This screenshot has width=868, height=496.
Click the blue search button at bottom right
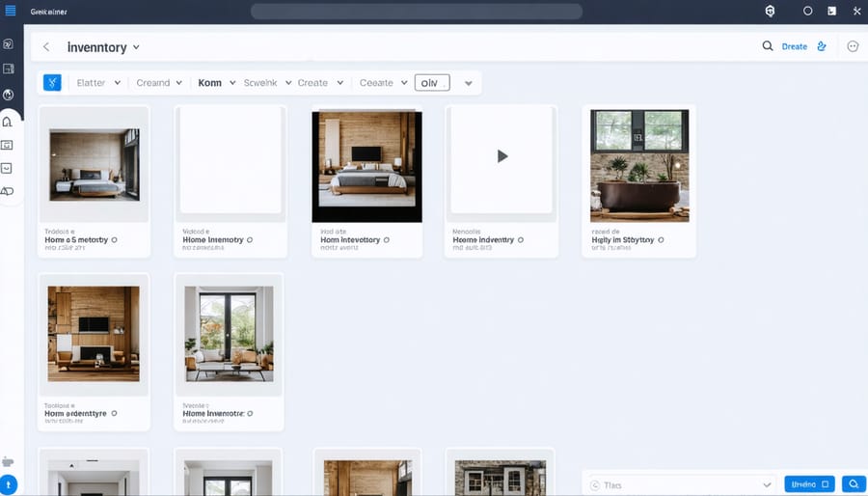(x=853, y=484)
